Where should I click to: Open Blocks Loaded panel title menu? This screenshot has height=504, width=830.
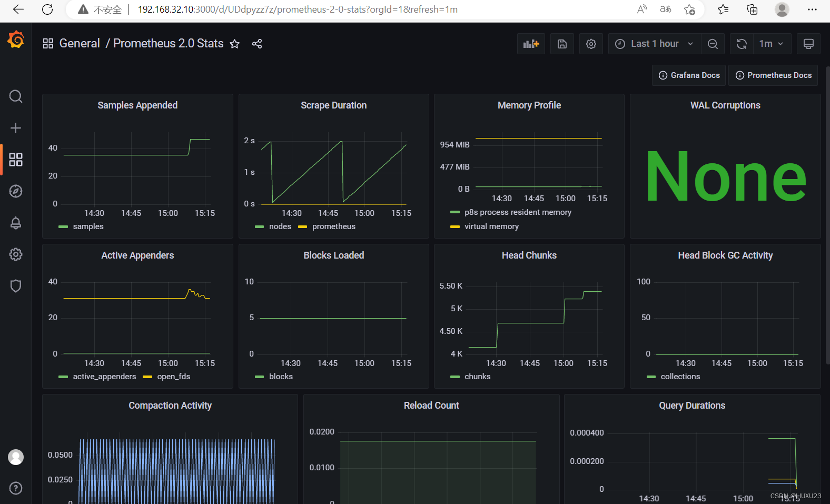pyautogui.click(x=334, y=255)
